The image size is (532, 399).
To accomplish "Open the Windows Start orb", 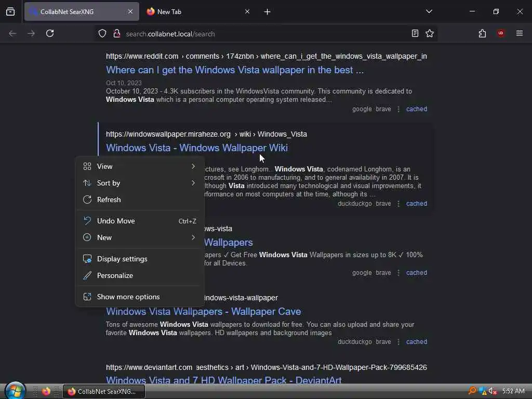I will 15,391.
